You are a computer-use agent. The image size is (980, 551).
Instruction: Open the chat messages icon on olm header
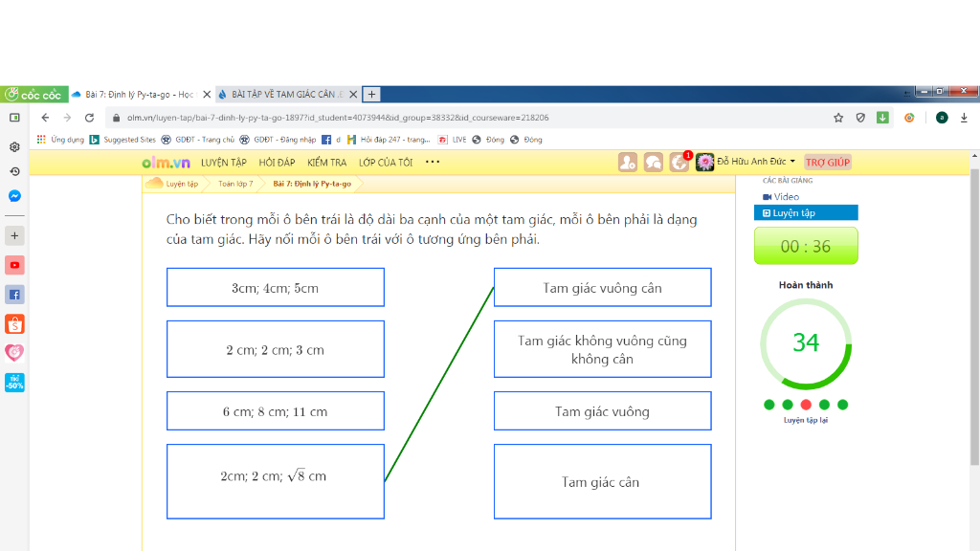click(x=653, y=163)
